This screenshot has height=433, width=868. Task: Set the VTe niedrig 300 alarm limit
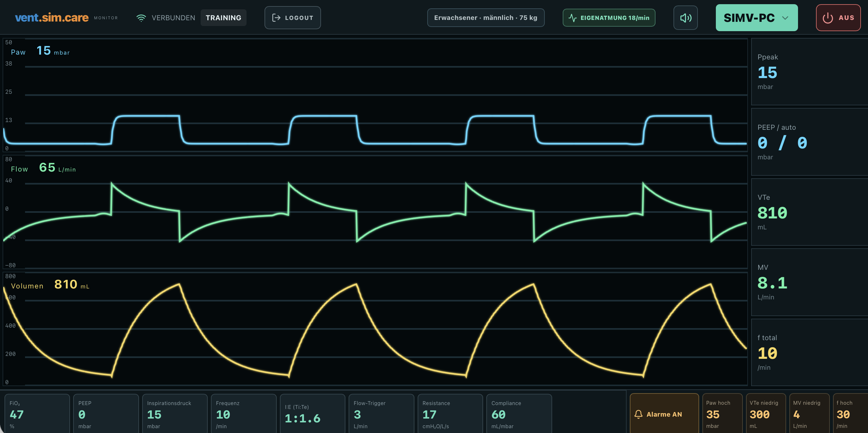(x=766, y=413)
